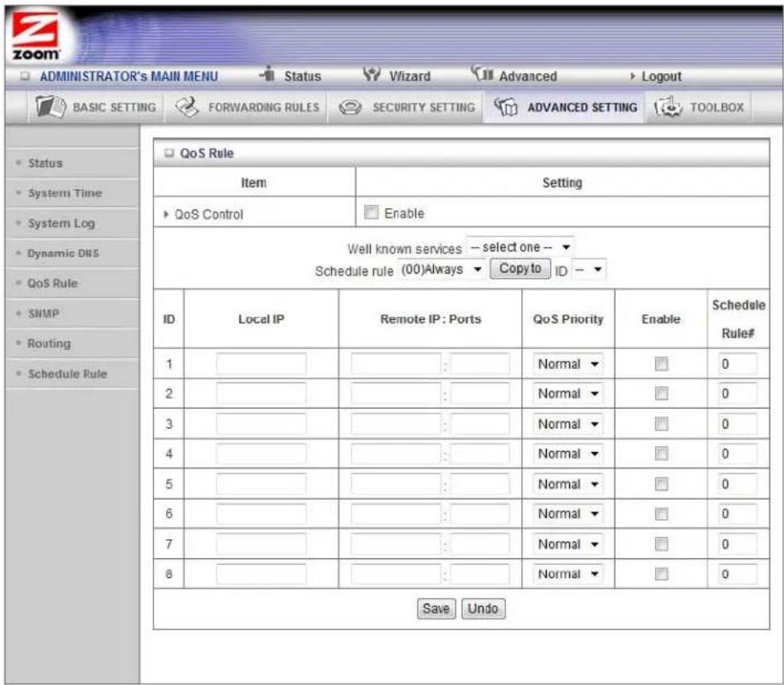784x685 pixels.
Task: Switch to the Toolbox tab
Action: (699, 107)
